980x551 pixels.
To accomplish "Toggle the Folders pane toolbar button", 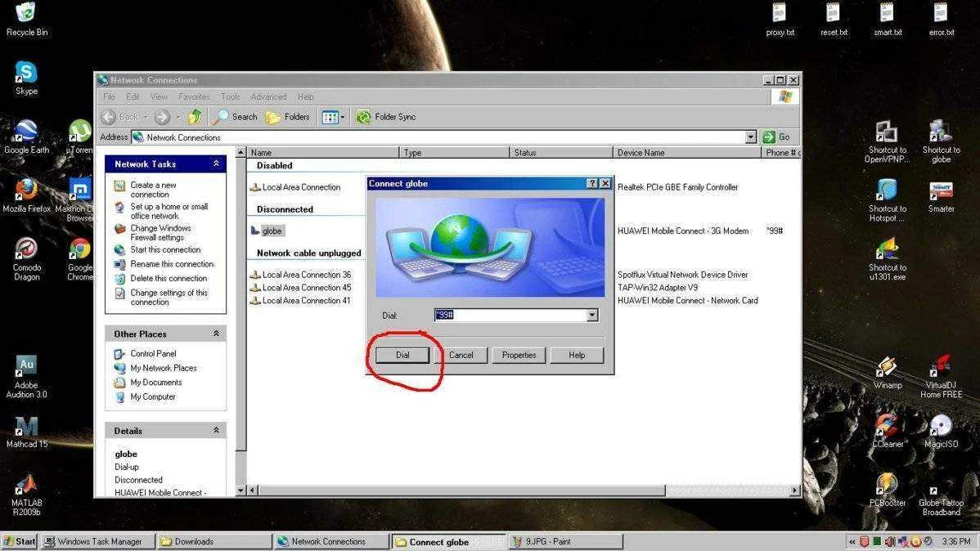I will click(288, 117).
